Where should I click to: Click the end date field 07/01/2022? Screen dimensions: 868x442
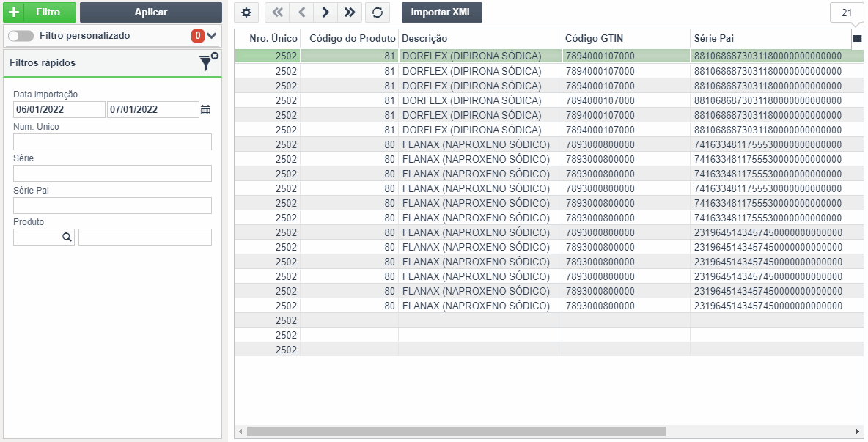point(152,109)
